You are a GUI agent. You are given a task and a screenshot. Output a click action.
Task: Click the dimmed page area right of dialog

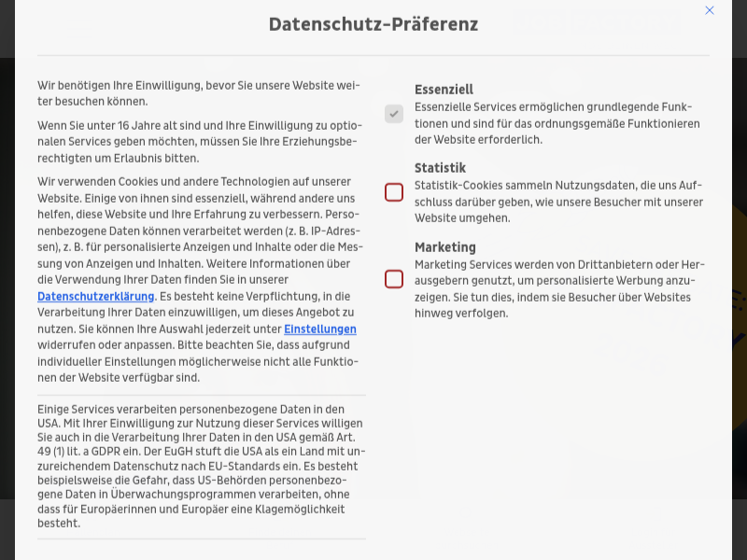tap(740, 280)
